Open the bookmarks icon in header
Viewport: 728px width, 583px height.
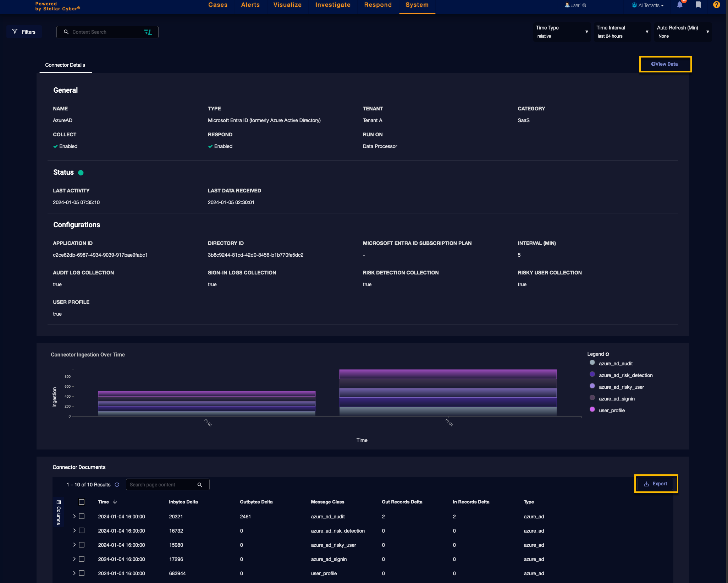pyautogui.click(x=698, y=5)
